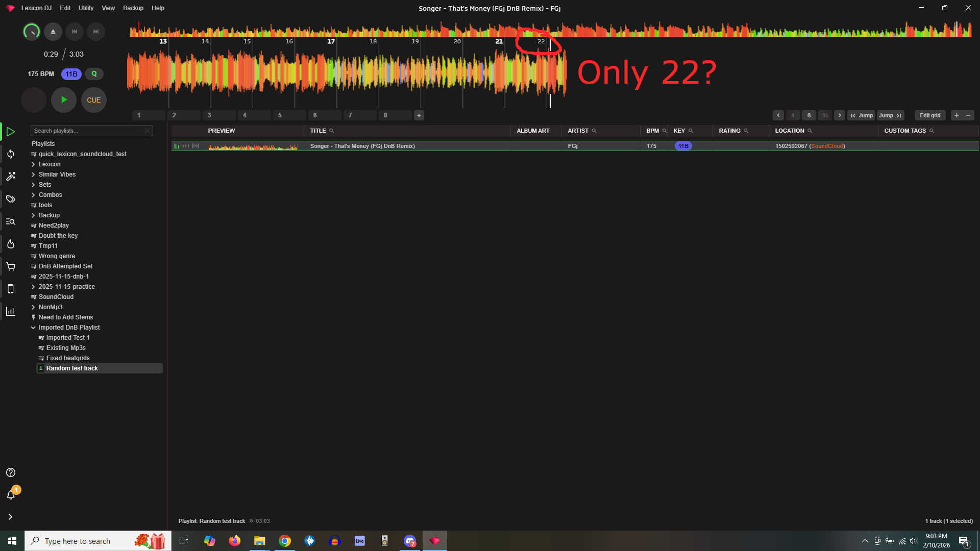Toggle the Q quantize button
The width and height of the screenshot is (980, 551).
[94, 74]
